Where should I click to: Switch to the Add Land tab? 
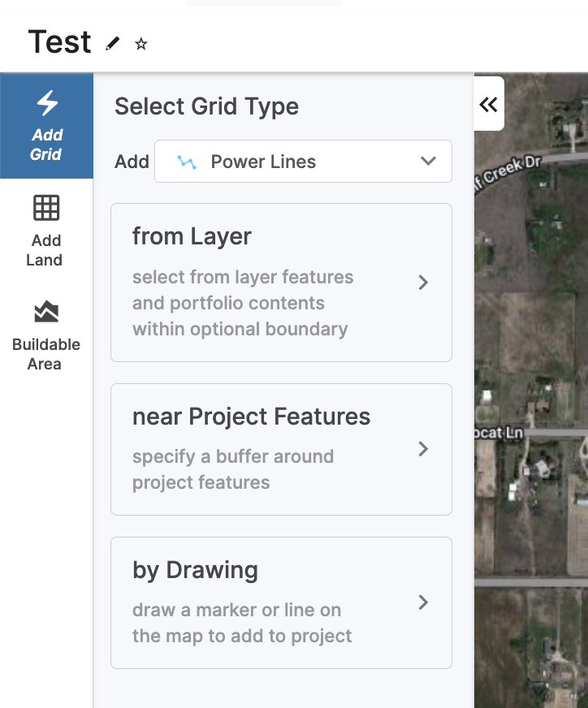[x=46, y=231]
